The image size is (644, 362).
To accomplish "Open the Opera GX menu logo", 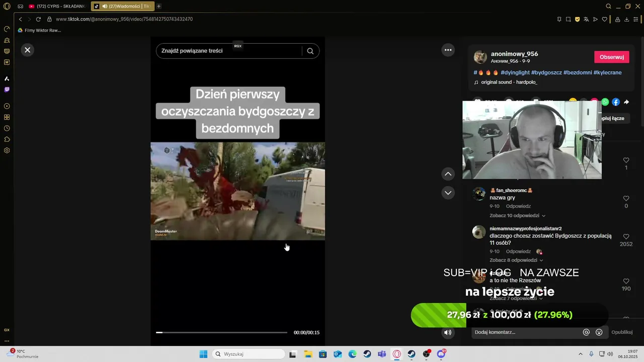I will click(x=7, y=6).
